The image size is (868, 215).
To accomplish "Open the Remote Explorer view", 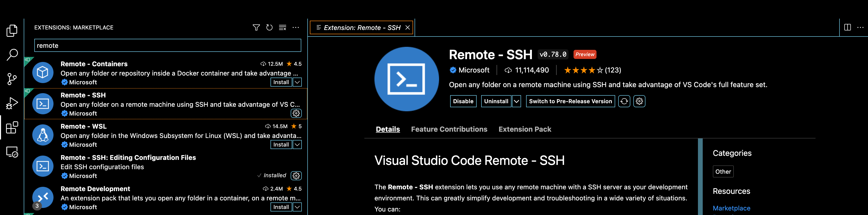I will [12, 152].
